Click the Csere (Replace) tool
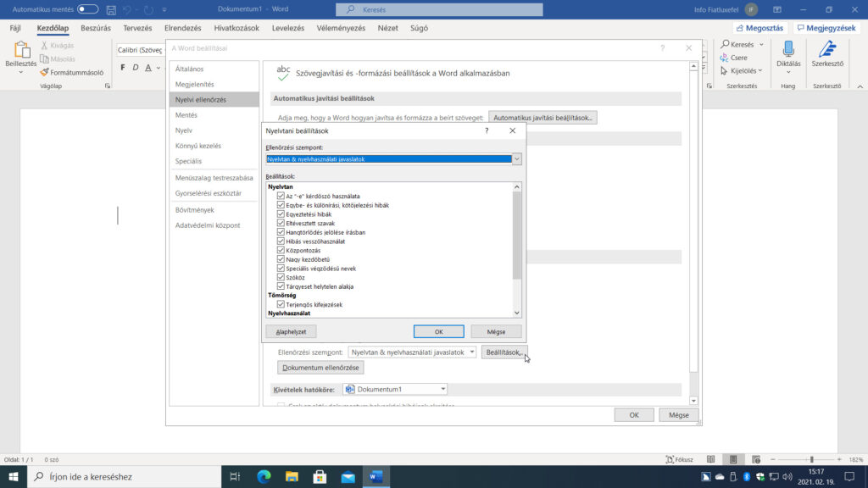 pyautogui.click(x=734, y=58)
